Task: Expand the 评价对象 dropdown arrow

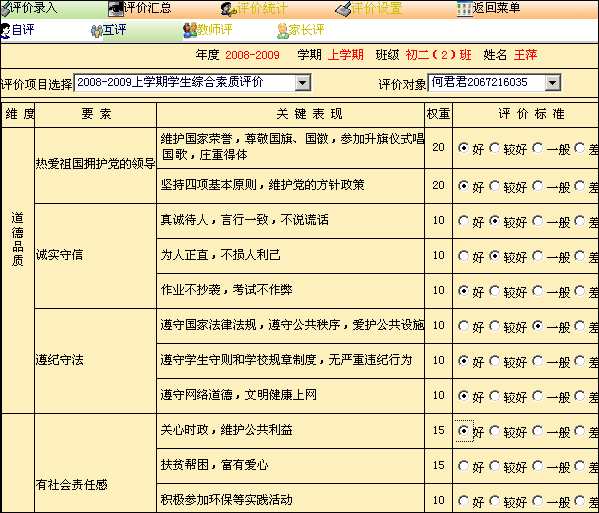Action: coord(553,83)
